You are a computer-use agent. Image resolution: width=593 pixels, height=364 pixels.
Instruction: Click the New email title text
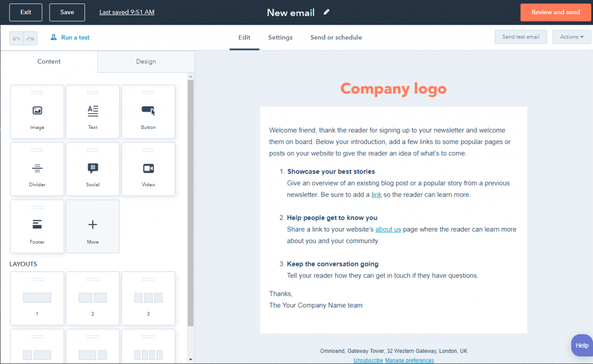[291, 13]
